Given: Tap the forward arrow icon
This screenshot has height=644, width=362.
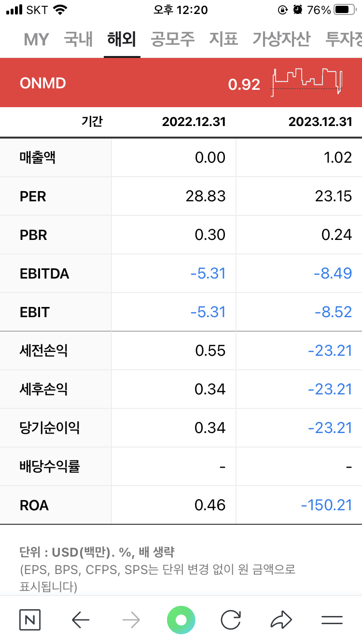Looking at the screenshot, I should click(x=131, y=620).
